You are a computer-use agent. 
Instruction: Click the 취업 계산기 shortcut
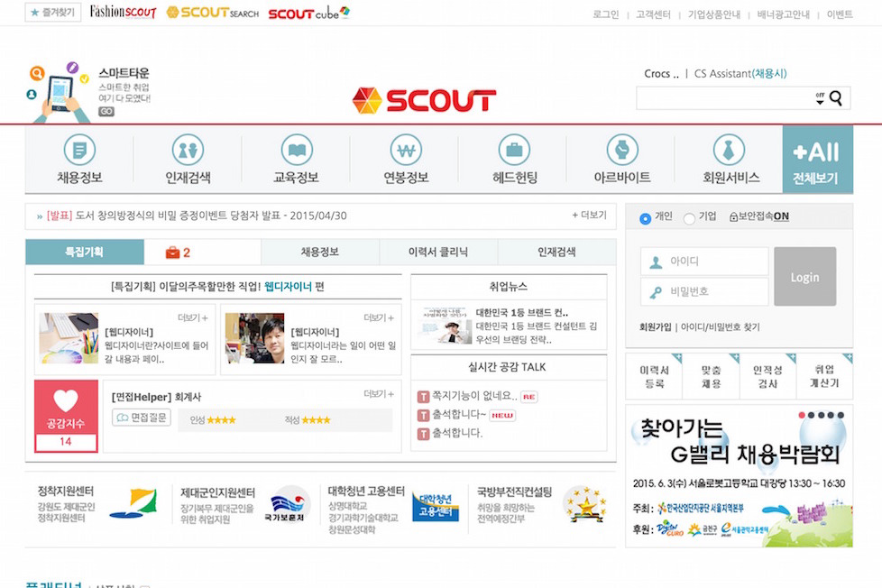click(824, 376)
